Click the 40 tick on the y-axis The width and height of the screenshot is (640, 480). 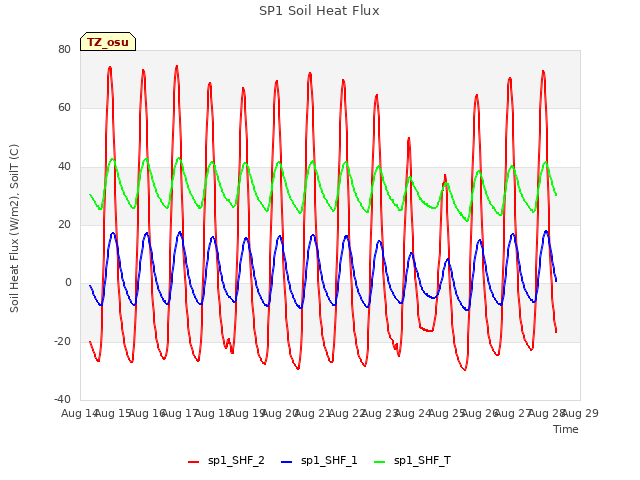click(64, 167)
